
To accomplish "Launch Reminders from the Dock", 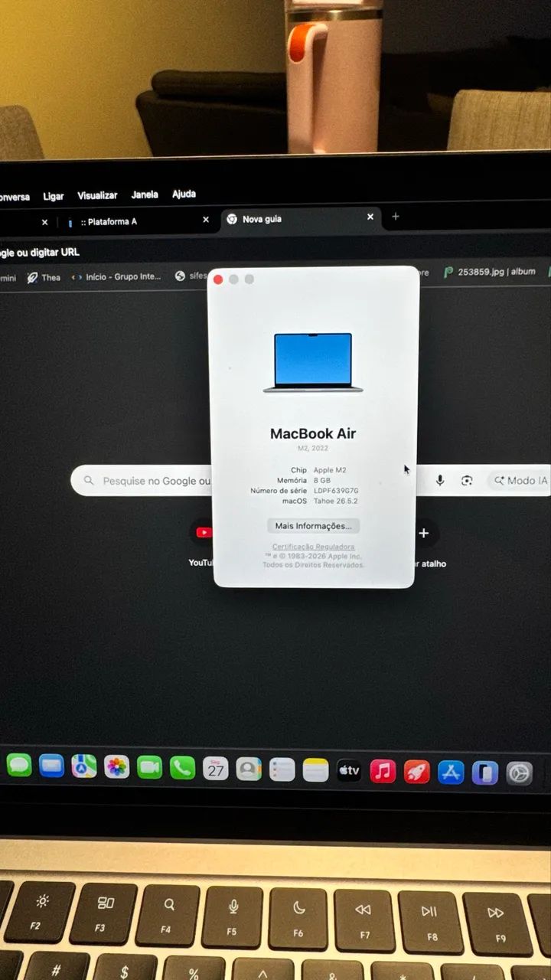I will [x=282, y=769].
